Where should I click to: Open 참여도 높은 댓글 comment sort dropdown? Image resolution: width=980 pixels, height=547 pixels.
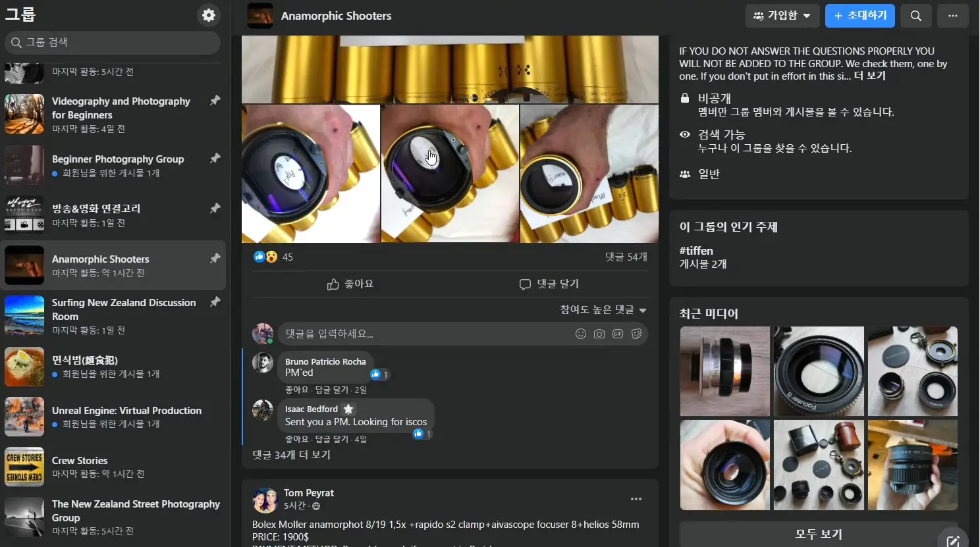click(603, 309)
